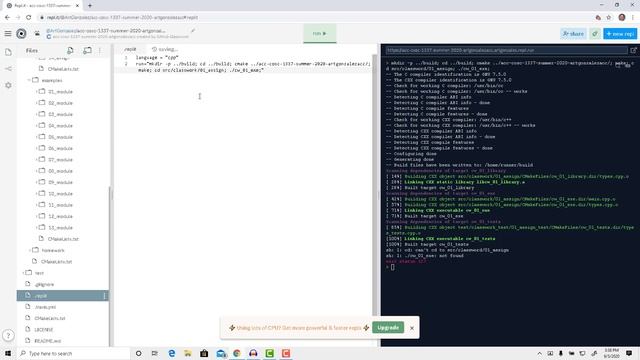Click the green checkmark status button
Screen dimensions: 640x360
pyautogui.click(x=595, y=33)
